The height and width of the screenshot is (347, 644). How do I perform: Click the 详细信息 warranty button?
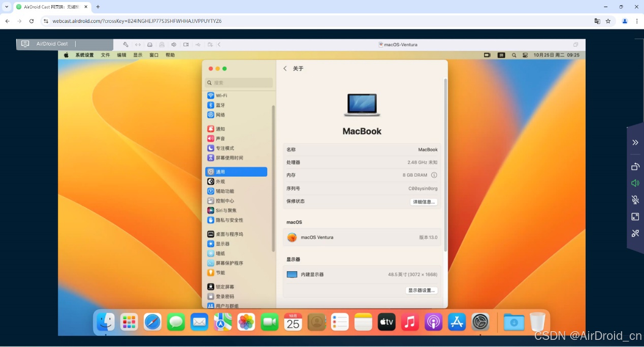[x=424, y=202]
